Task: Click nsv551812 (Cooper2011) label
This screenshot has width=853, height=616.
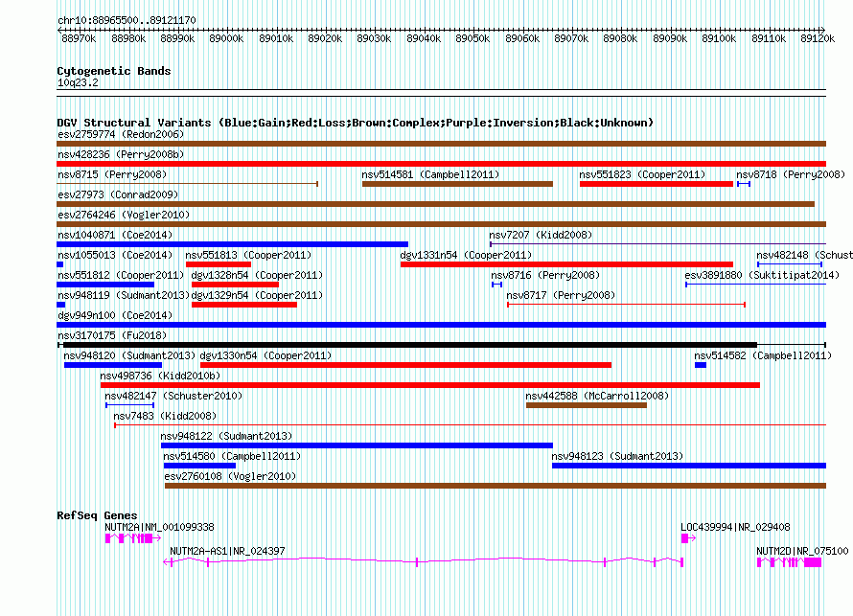Action: [x=121, y=275]
